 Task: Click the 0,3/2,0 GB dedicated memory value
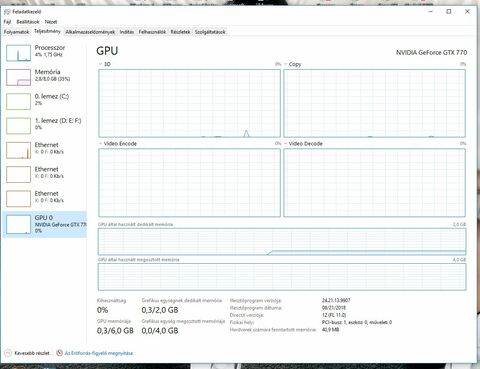pyautogui.click(x=160, y=310)
